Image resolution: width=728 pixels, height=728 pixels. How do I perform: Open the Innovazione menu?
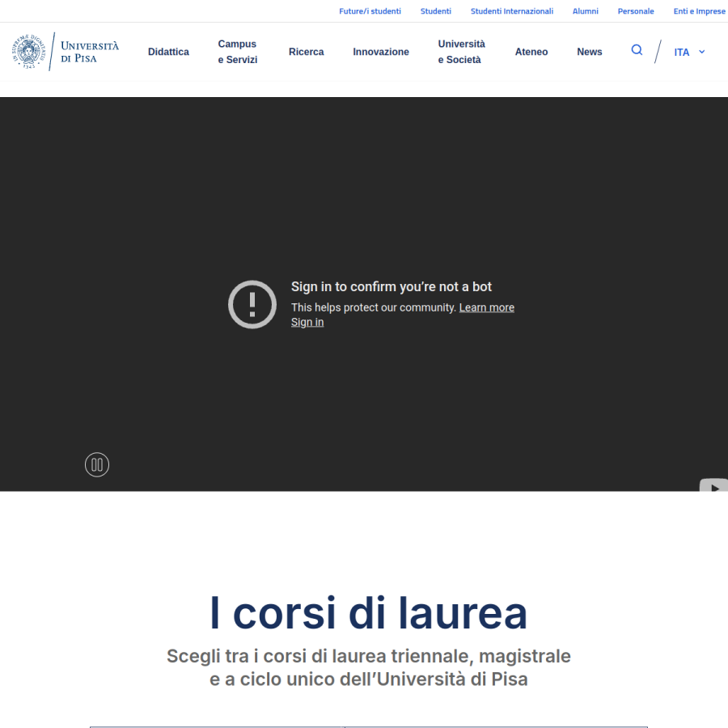[381, 52]
